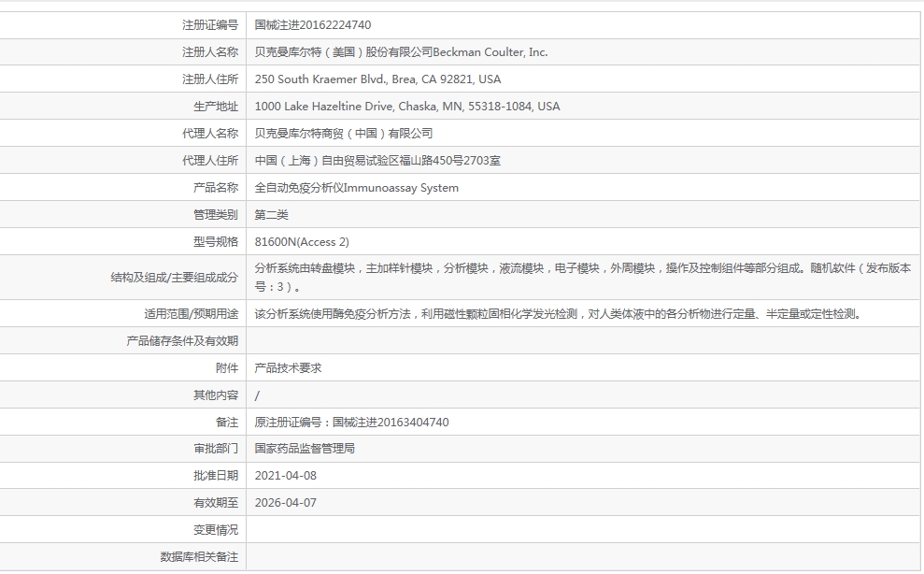Select product name 全自动免疫分析仪Immunoassay System
Viewport: 924px width, 574px height.
(357, 188)
